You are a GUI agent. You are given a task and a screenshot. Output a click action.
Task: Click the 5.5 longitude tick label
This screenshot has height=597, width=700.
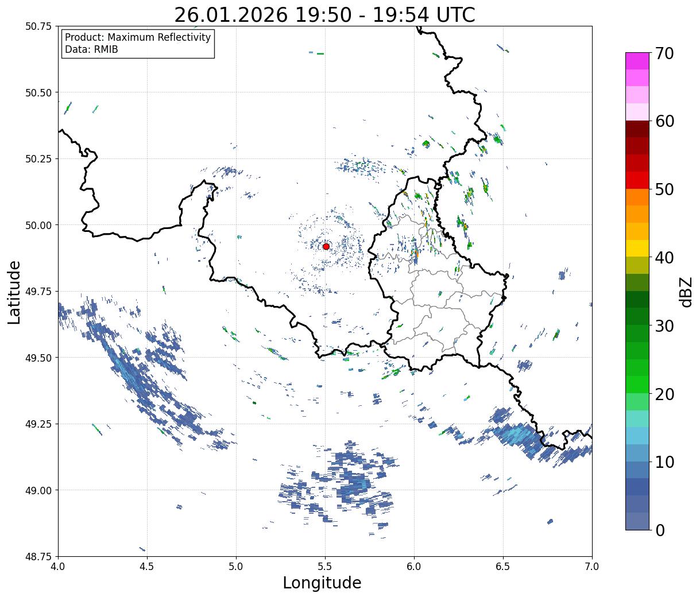point(325,567)
